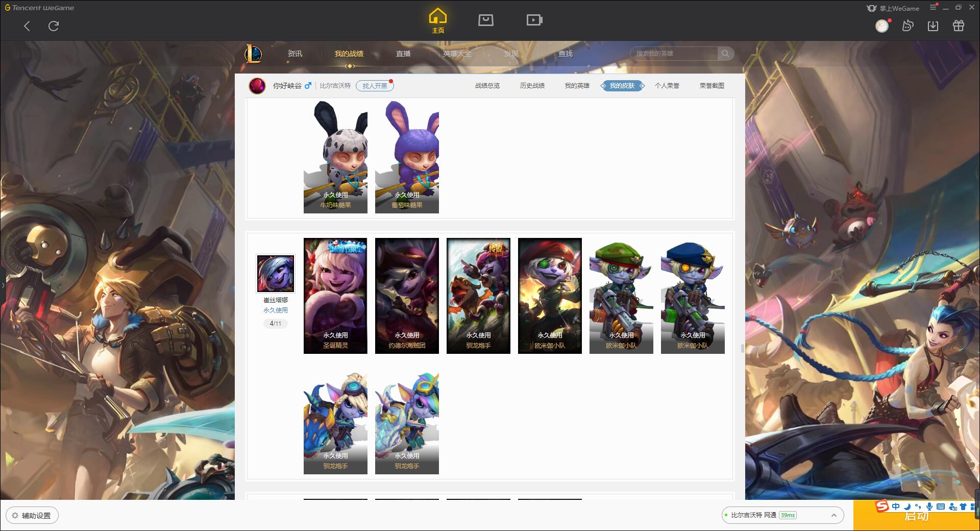This screenshot has height=531, width=980.
Task: Focus the 搜索我的英雄 search field
Action: point(674,54)
